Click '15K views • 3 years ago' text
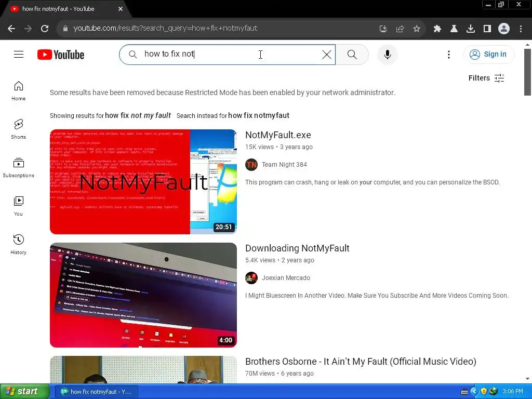Image resolution: width=532 pixels, height=399 pixels. [x=279, y=147]
